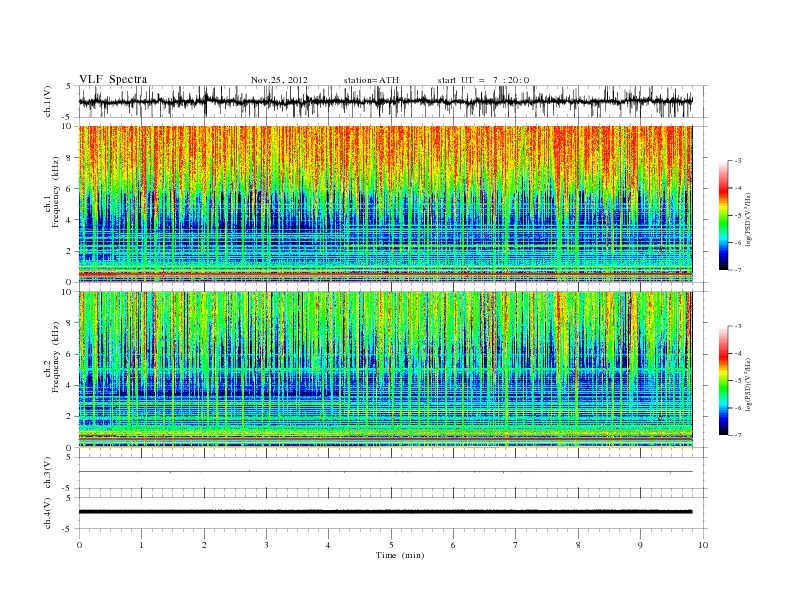Click the "-7" tick on lower color bar
Viewport: 792px width, 612px height.
click(738, 435)
